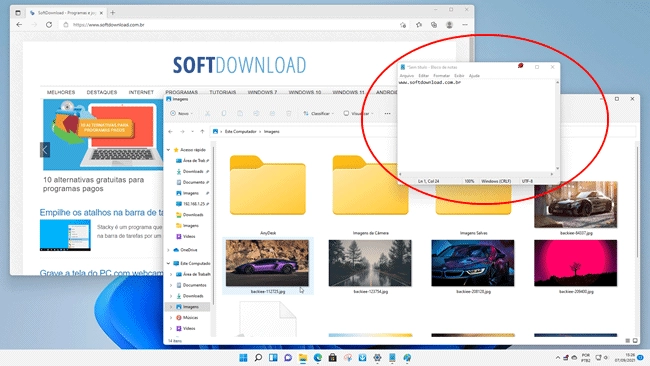Go up one folder level in Explorer

pyautogui.click(x=202, y=131)
